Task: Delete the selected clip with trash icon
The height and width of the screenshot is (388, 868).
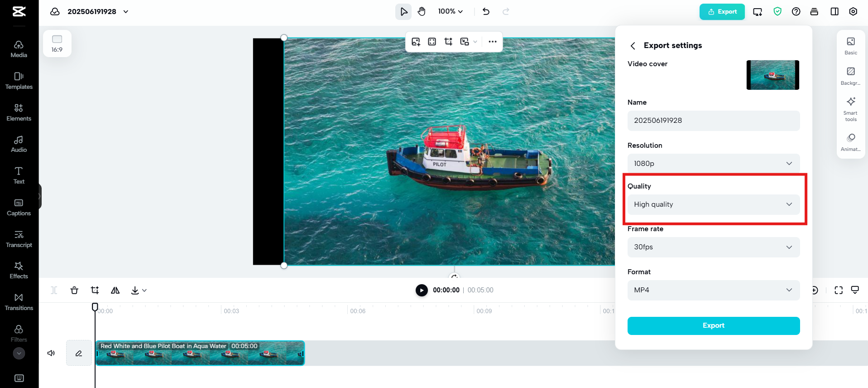Action: click(x=74, y=290)
